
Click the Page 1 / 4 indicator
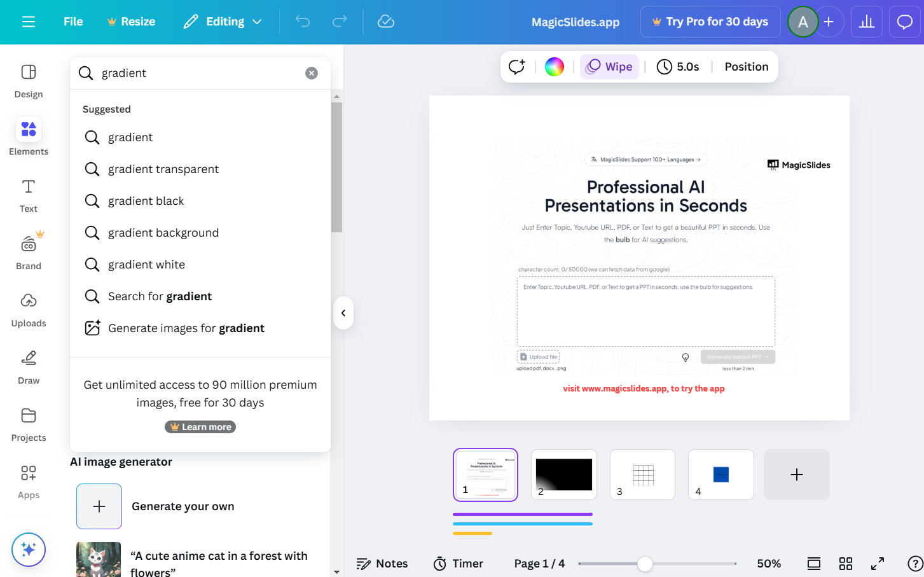coord(539,564)
